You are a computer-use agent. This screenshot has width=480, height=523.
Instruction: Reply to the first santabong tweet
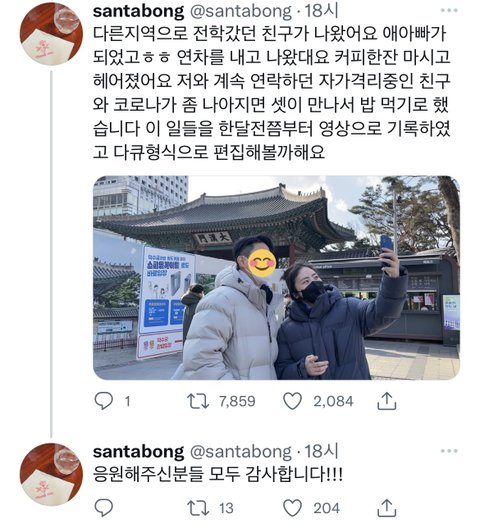104,401
